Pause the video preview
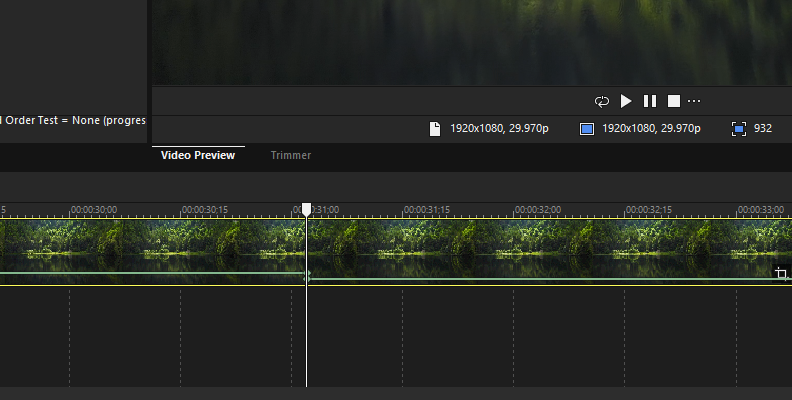This screenshot has width=792, height=400. coord(650,101)
